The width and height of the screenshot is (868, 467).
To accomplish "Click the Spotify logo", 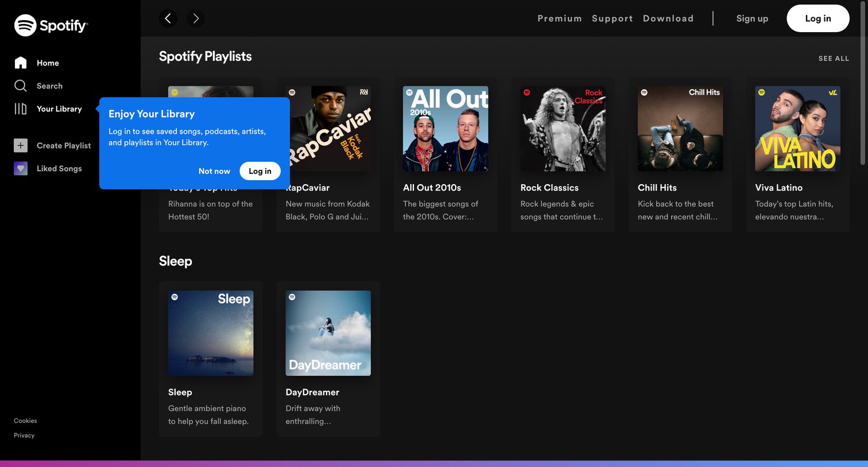I will (51, 25).
